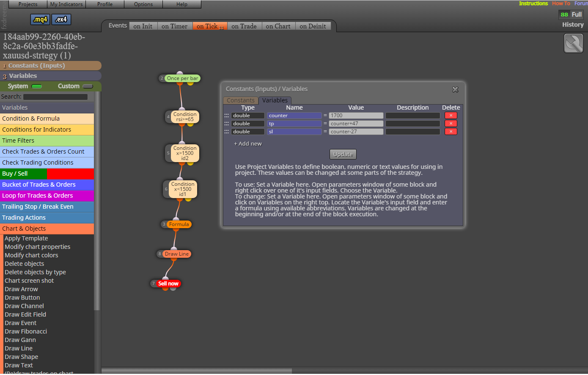Toggle the Custom blocks switch
588x375 pixels.
[x=88, y=86]
